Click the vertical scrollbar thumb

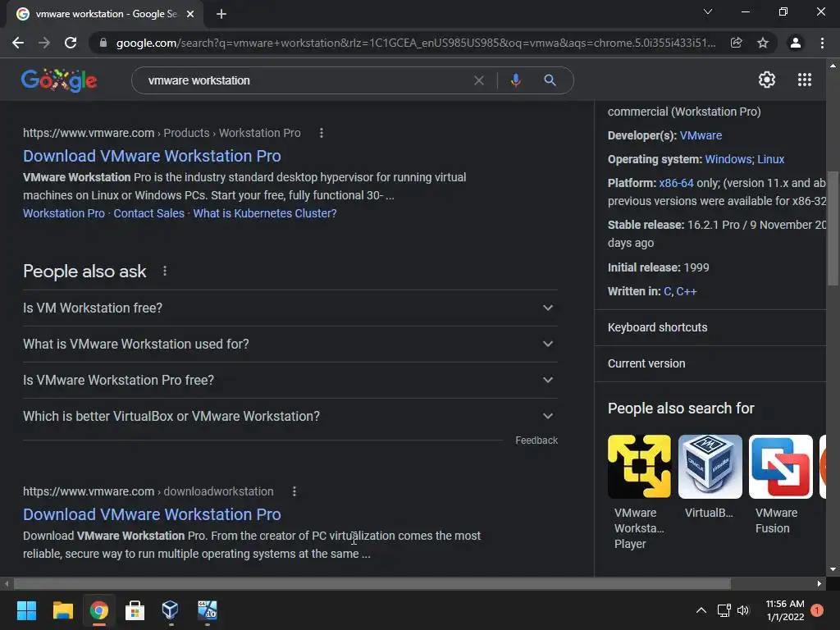833,229
